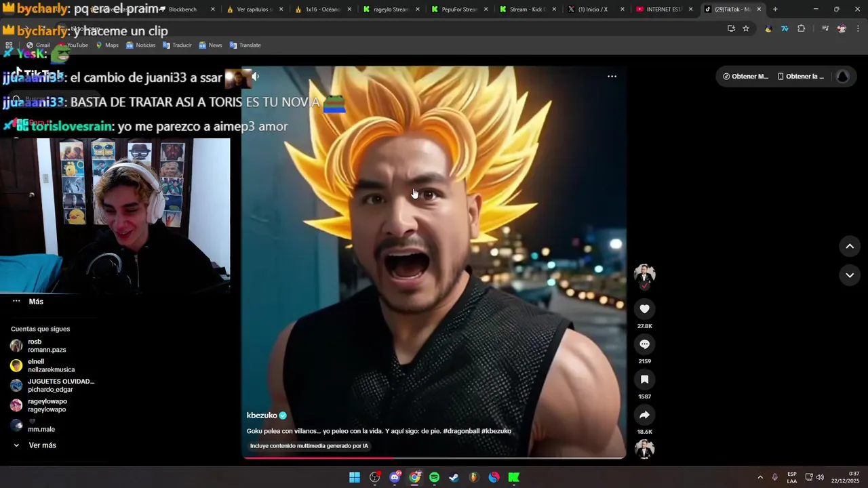868x488 pixels.
Task: Open the Más menu in the sidebar
Action: pyautogui.click(x=28, y=302)
